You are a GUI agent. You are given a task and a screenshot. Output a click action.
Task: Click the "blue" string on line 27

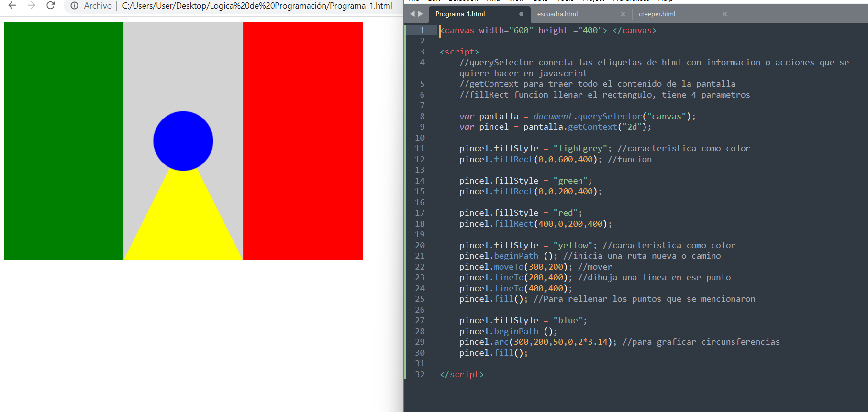click(568, 320)
